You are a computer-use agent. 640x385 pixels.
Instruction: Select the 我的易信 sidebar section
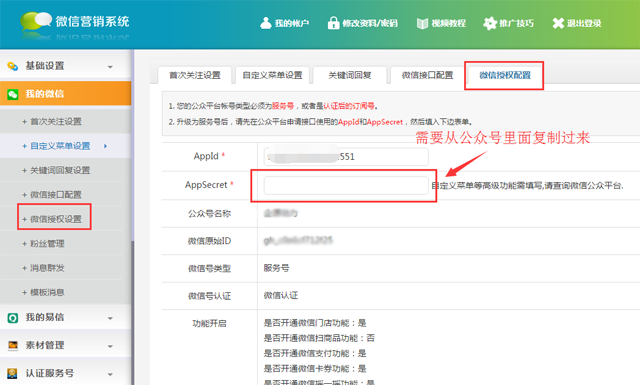click(65, 318)
